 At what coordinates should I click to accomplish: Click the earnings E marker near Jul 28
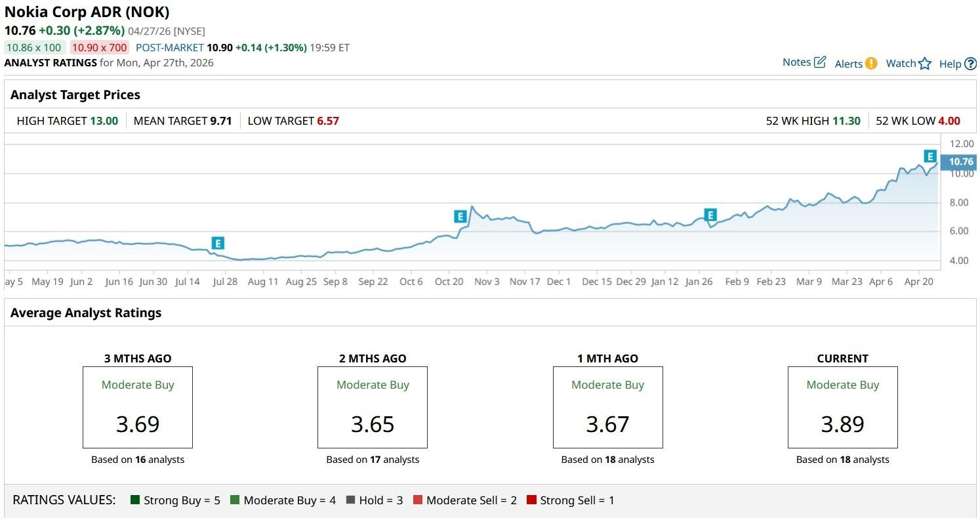(218, 244)
